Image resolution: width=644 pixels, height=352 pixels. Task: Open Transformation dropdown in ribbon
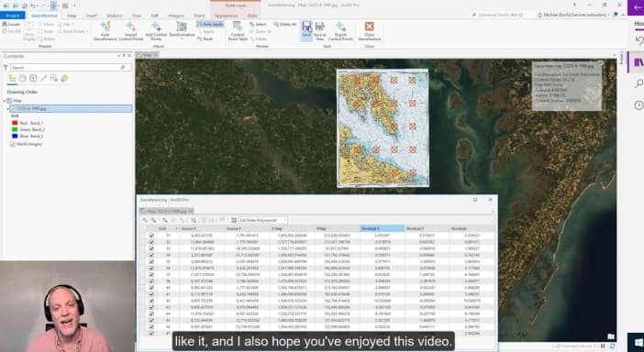[182, 31]
